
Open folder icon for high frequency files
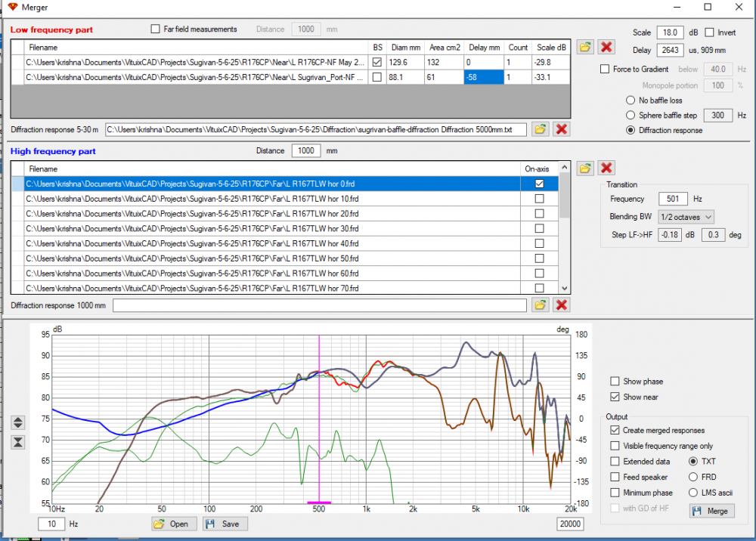[x=585, y=168]
